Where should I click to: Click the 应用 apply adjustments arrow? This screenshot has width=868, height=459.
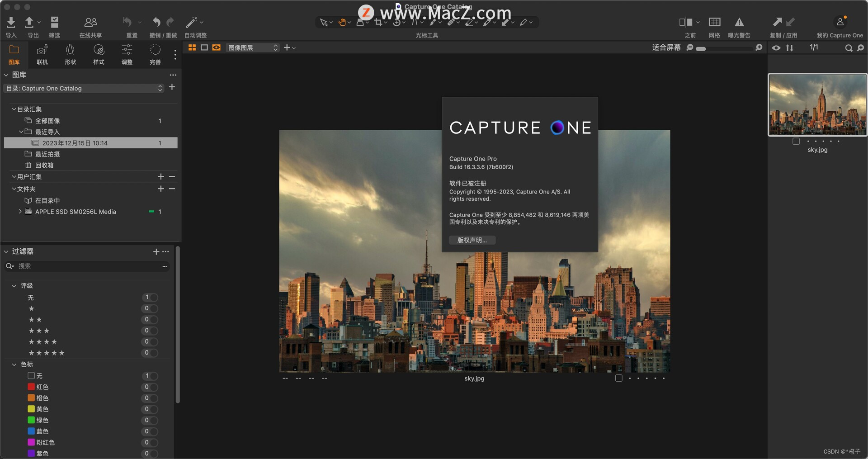790,22
